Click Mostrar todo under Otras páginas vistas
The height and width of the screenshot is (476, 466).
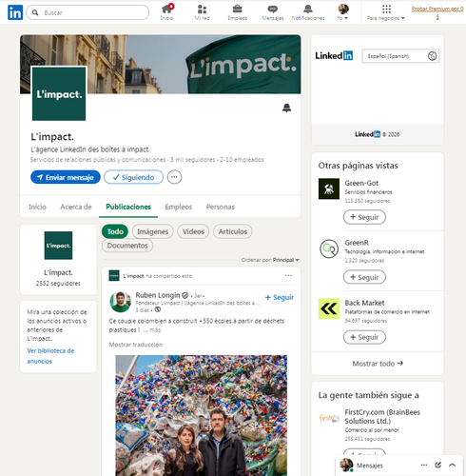(x=378, y=364)
